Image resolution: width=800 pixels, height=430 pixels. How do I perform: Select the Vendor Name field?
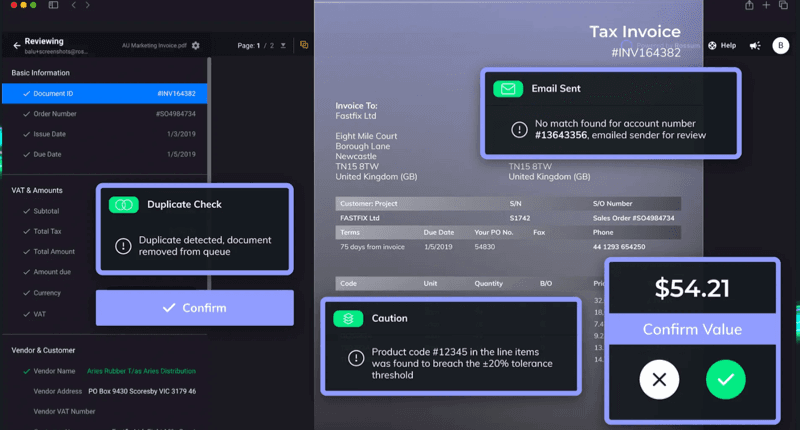tap(54, 371)
